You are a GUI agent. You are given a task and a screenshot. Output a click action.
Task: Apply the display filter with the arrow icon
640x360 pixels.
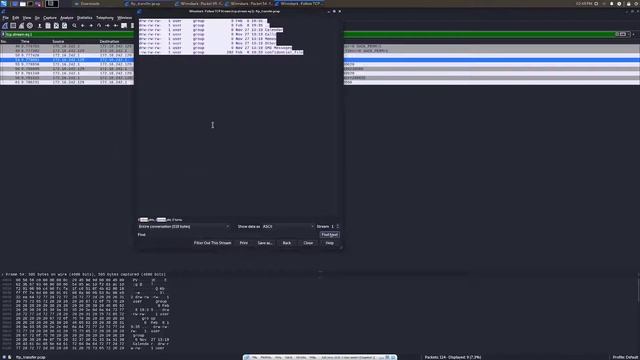pyautogui.click(x=623, y=34)
